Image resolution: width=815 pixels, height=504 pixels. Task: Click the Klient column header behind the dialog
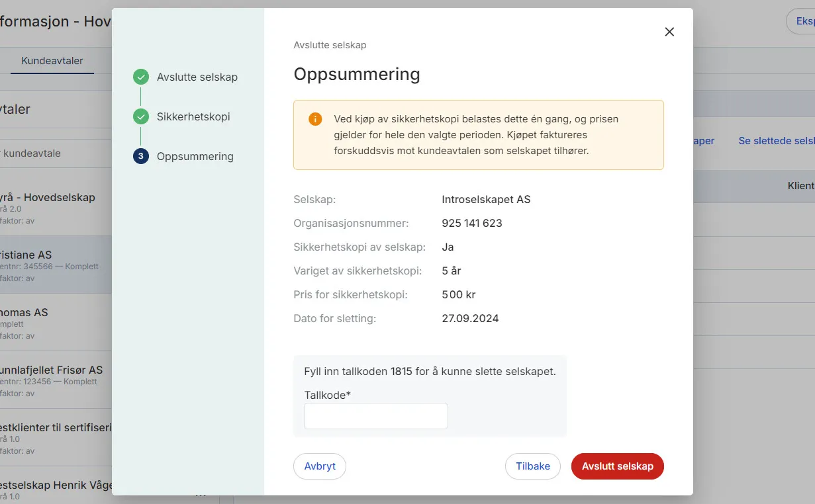coord(800,186)
